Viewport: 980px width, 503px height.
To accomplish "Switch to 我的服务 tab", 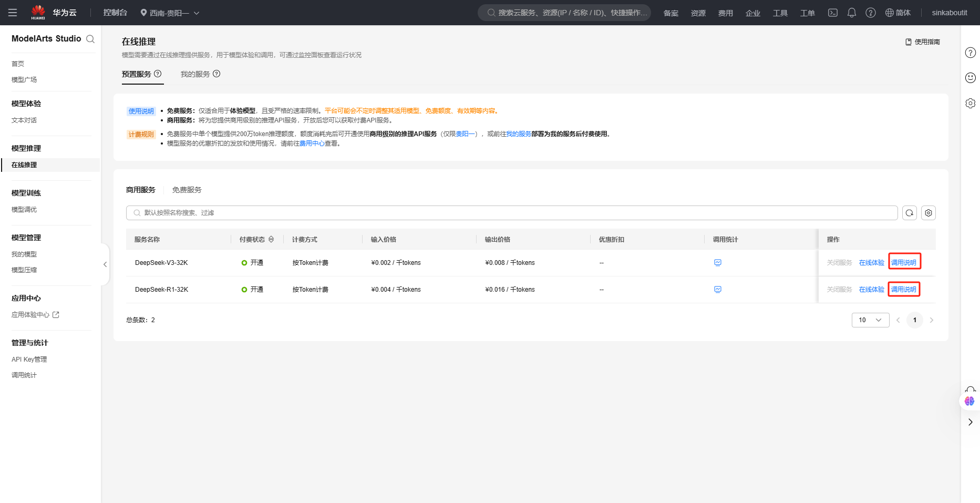I will (x=195, y=74).
